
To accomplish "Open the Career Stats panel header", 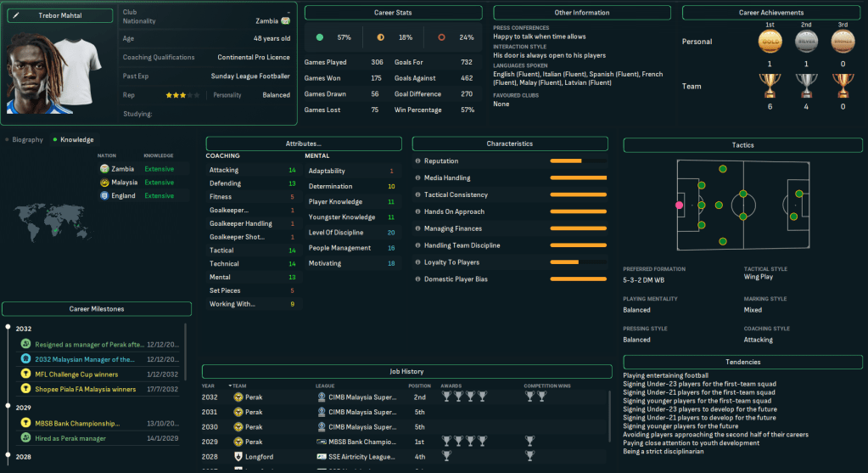I will point(393,13).
